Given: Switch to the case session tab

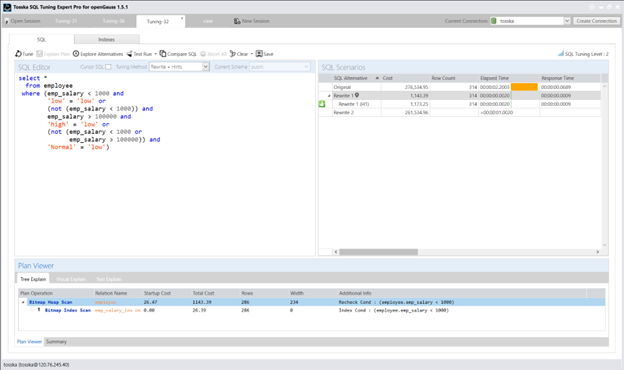Looking at the screenshot, I should pos(208,21).
